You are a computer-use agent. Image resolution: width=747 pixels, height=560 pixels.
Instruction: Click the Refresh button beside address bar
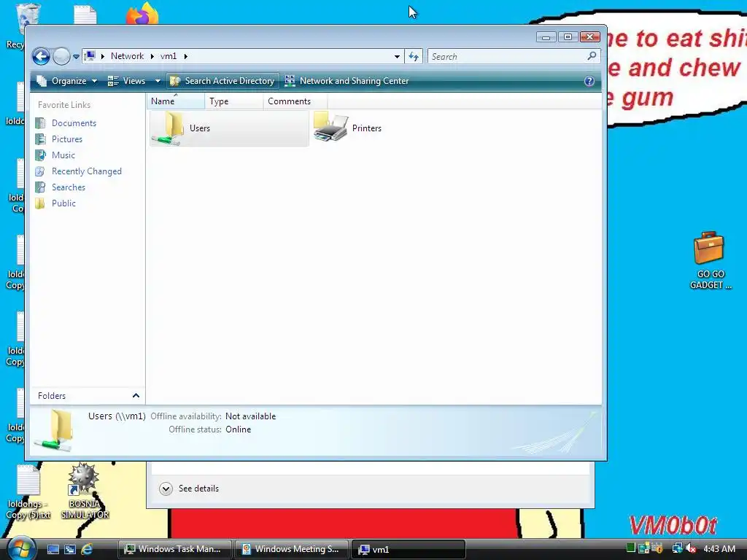[x=414, y=56]
